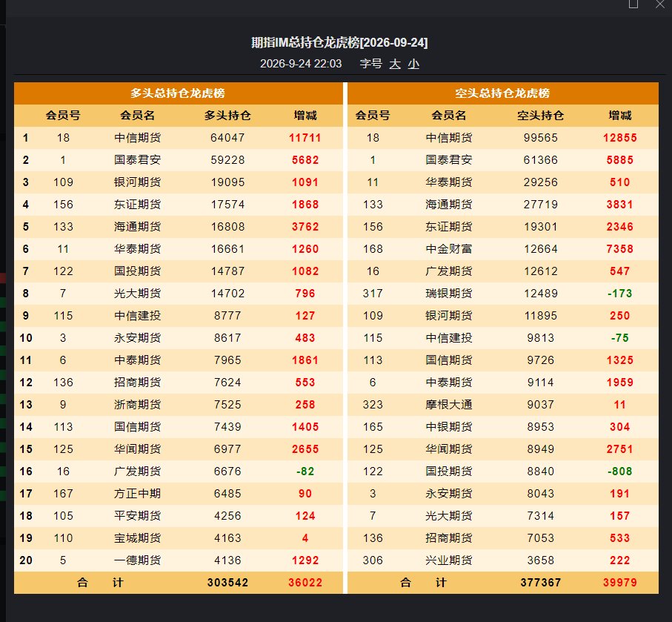Click short change value 3831
The height and width of the screenshot is (622, 672).
point(619,205)
